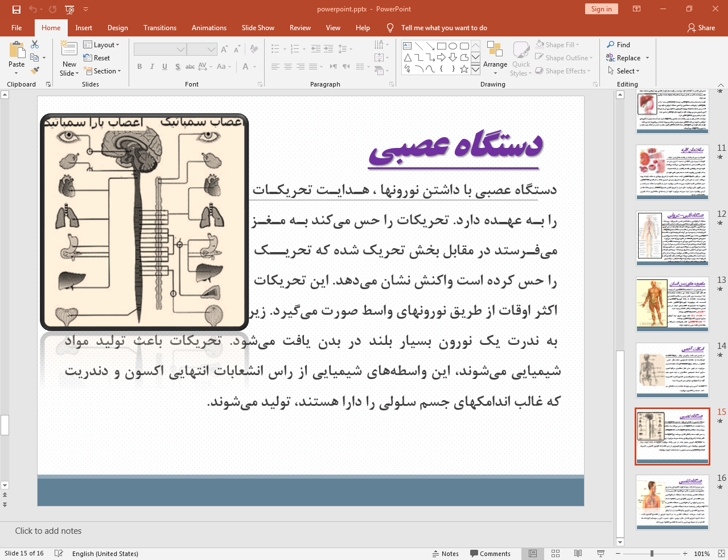This screenshot has width=728, height=560.
Task: Click the Reset slide button
Action: pyautogui.click(x=97, y=57)
